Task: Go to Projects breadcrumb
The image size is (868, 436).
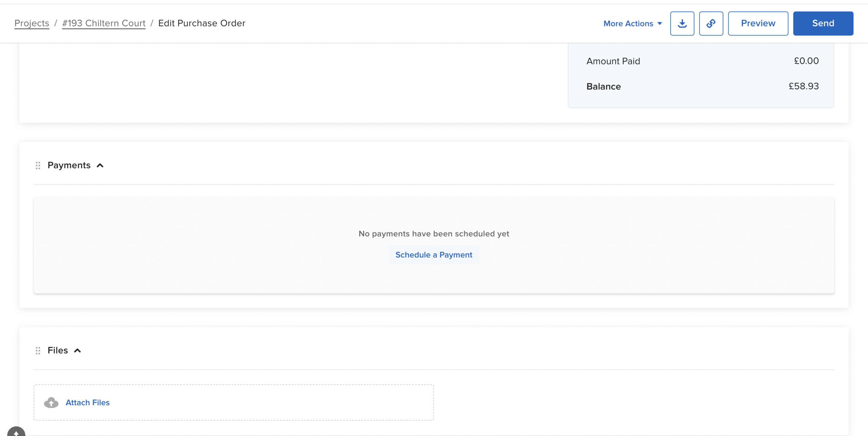Action: pyautogui.click(x=32, y=23)
